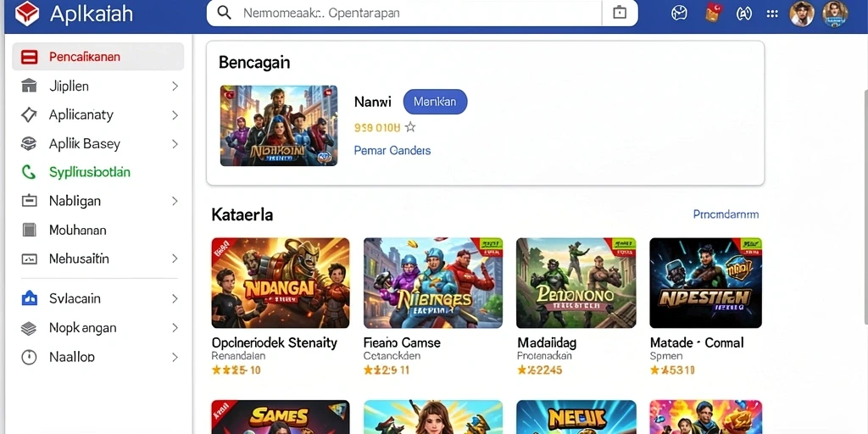Expand the Svlacaiin sidebar chevron

[x=175, y=299]
